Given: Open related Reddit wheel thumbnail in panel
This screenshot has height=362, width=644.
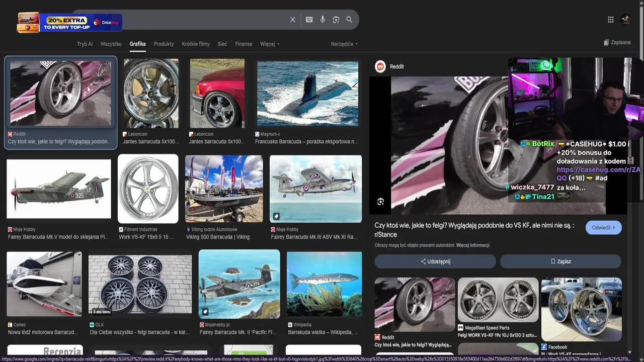Looking at the screenshot, I should point(415,304).
